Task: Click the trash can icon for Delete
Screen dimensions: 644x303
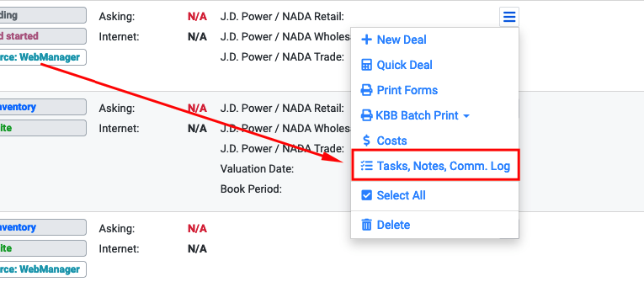Action: point(366,225)
